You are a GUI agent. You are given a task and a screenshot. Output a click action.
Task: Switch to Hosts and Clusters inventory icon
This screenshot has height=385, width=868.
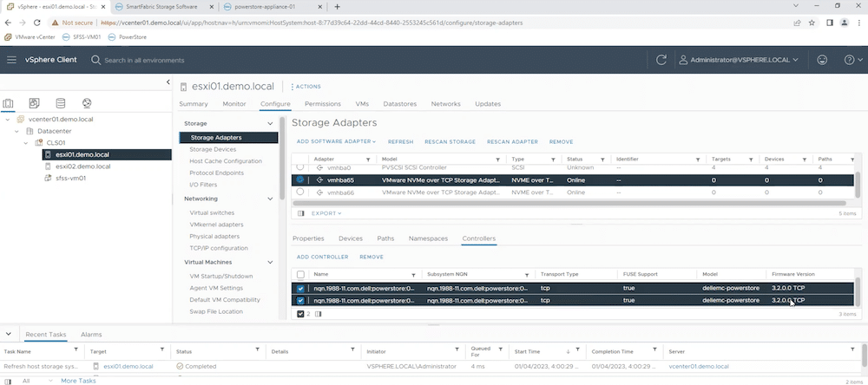point(8,103)
